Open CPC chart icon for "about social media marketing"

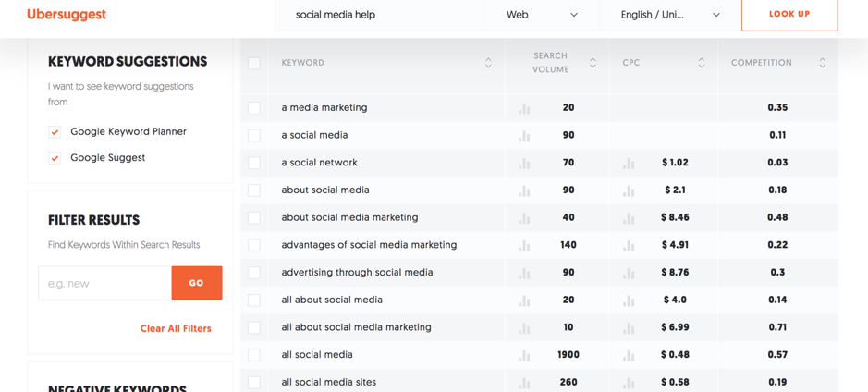(629, 218)
